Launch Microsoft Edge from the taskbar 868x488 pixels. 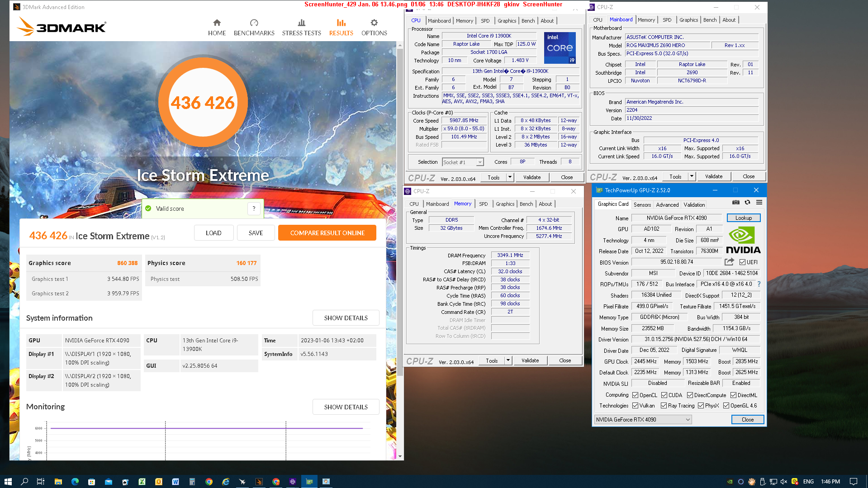coord(75,482)
